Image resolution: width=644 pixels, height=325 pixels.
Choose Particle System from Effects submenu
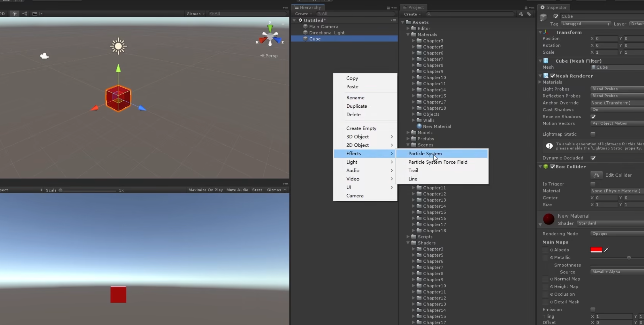pyautogui.click(x=425, y=154)
